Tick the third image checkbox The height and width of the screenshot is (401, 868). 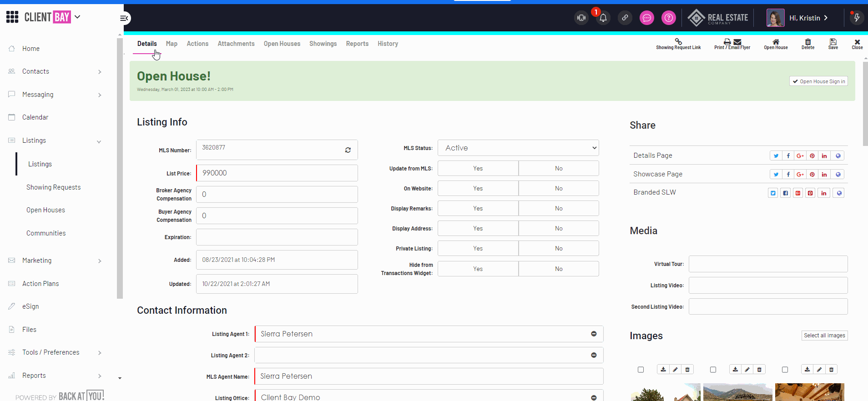tap(785, 370)
